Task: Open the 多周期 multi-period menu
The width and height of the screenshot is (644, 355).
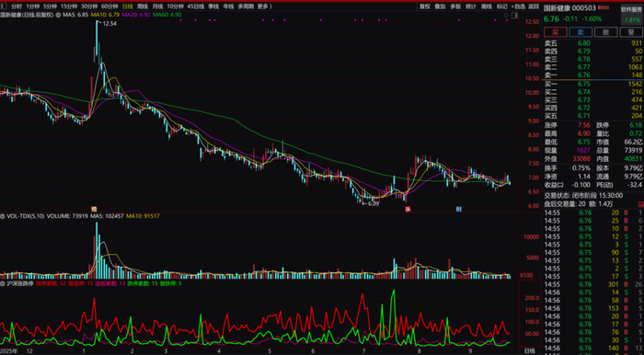Action: pos(246,6)
